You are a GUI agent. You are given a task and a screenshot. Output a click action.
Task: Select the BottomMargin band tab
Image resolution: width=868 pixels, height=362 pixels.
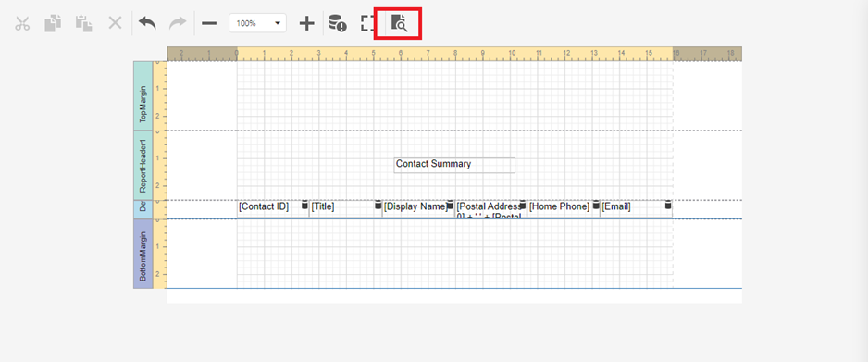tap(143, 254)
